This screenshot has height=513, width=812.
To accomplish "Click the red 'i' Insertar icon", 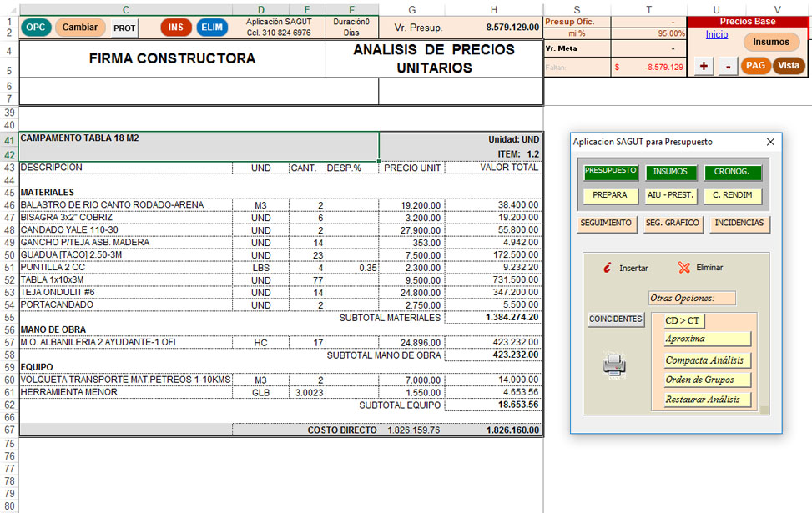I will click(608, 268).
